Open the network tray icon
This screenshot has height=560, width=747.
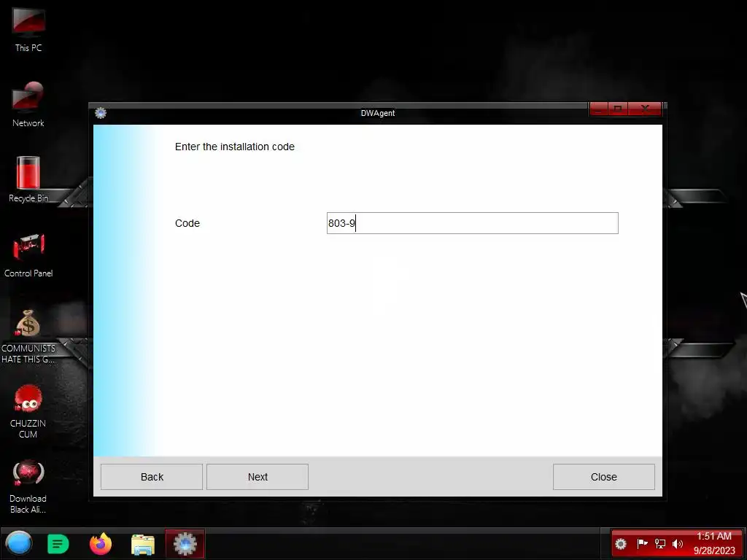660,543
